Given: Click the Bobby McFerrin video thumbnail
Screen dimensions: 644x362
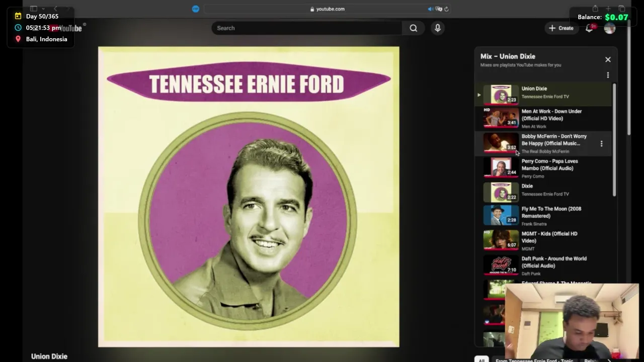Looking at the screenshot, I should pos(501,142).
